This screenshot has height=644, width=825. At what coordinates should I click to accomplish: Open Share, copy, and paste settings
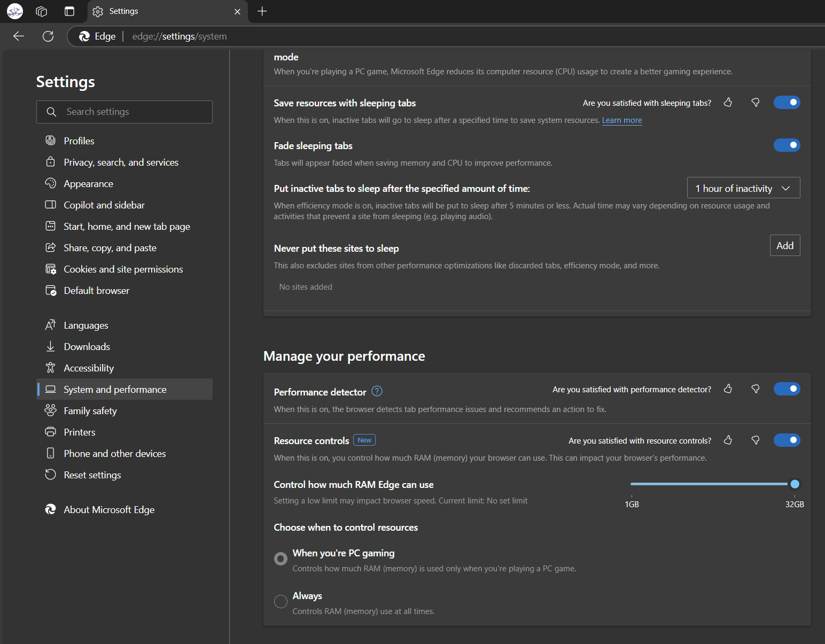(x=124, y=247)
